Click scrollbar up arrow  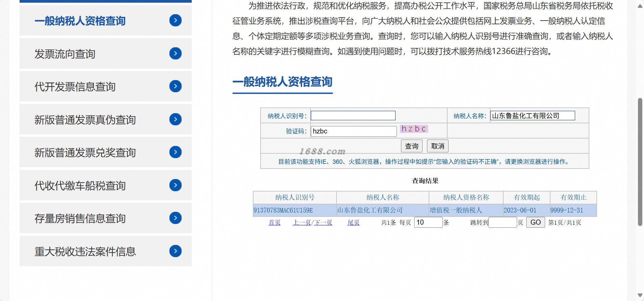(640, 6)
